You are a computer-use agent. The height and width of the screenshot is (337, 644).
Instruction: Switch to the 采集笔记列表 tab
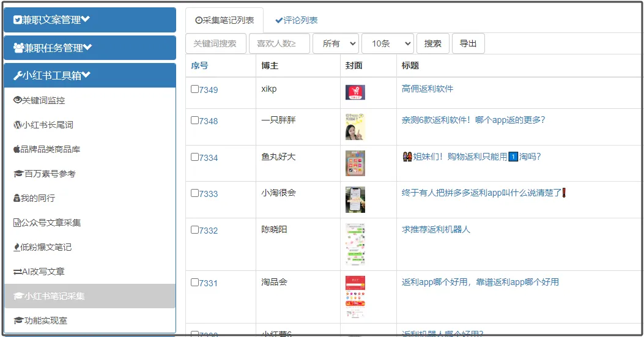coord(224,20)
